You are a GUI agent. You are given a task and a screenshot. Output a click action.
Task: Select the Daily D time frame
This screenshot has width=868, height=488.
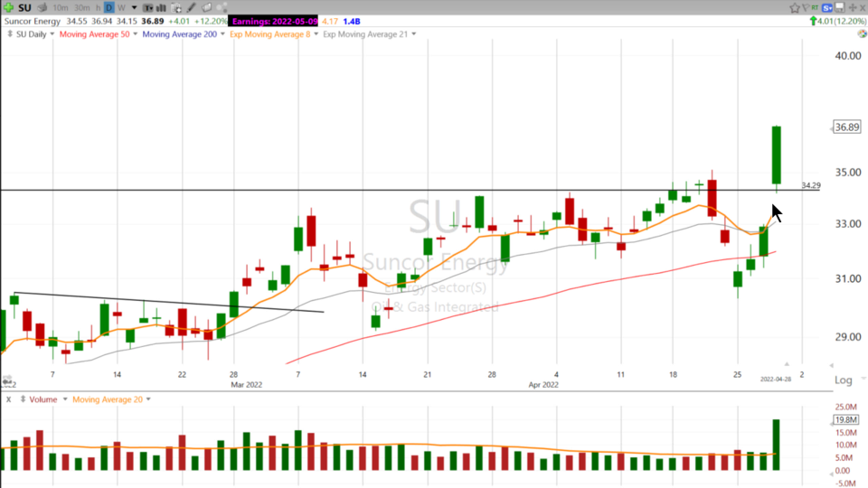[109, 8]
